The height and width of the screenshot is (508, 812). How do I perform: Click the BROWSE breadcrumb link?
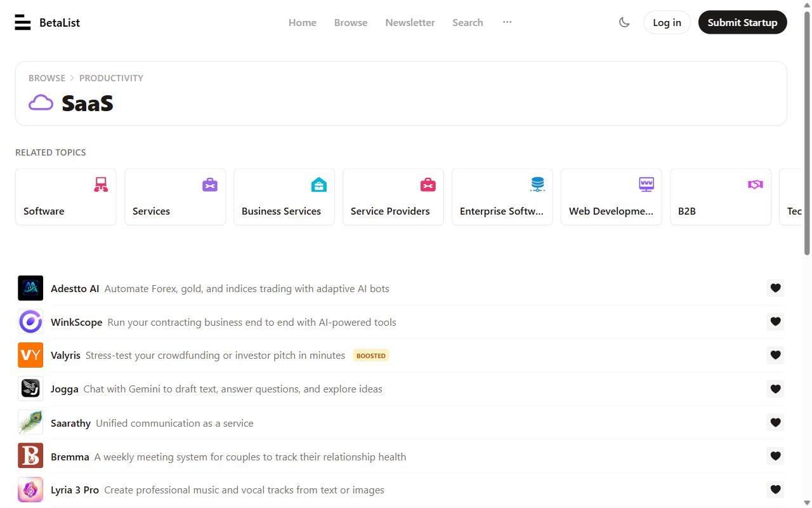(x=47, y=78)
